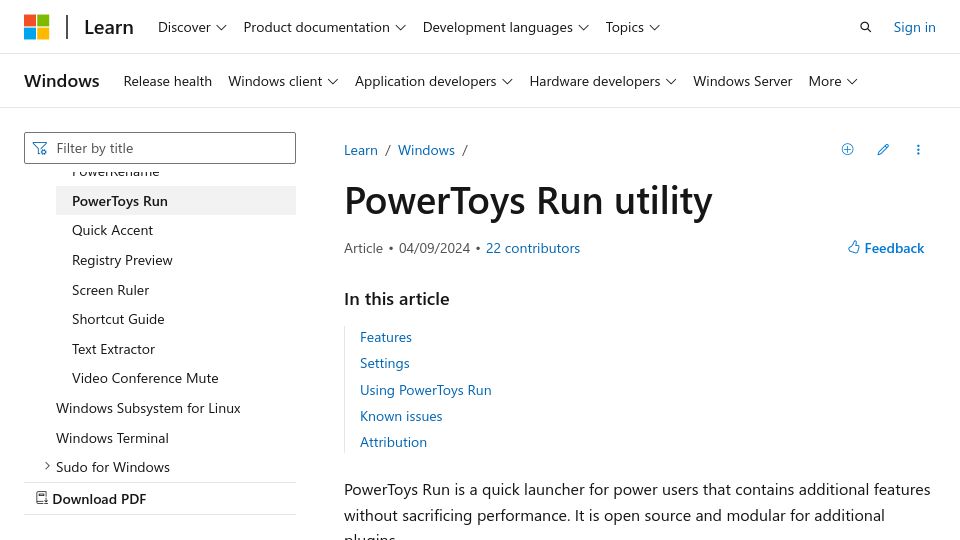The width and height of the screenshot is (960, 540).
Task: Click the Filter by title input
Action: [x=160, y=148]
